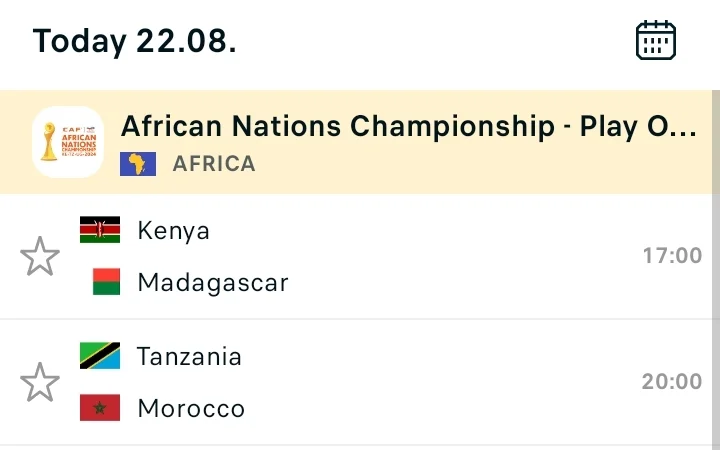Open the calendar date picker icon

pos(656,40)
